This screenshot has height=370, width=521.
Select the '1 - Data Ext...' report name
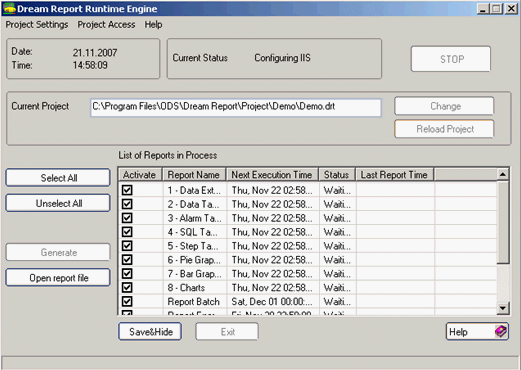pyautogui.click(x=194, y=190)
